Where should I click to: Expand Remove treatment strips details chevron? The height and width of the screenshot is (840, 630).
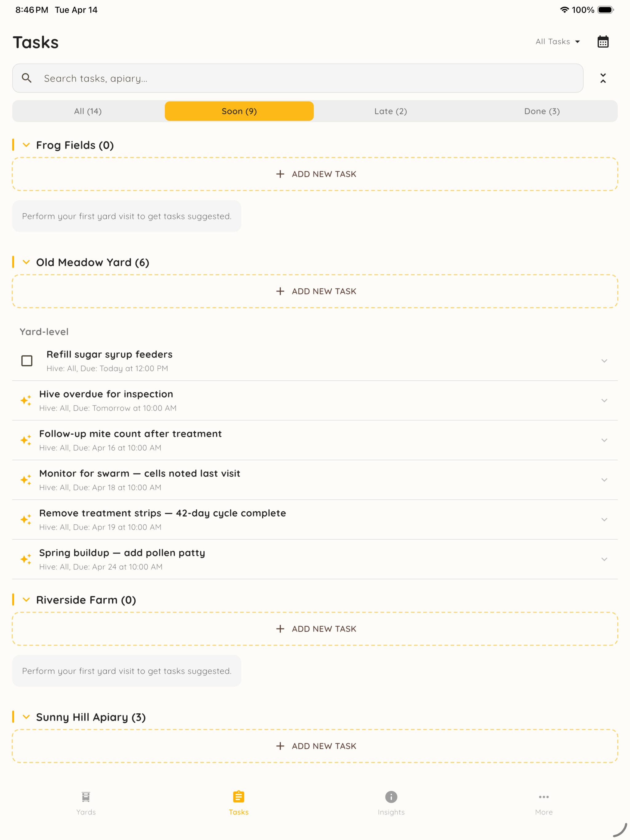click(x=604, y=520)
